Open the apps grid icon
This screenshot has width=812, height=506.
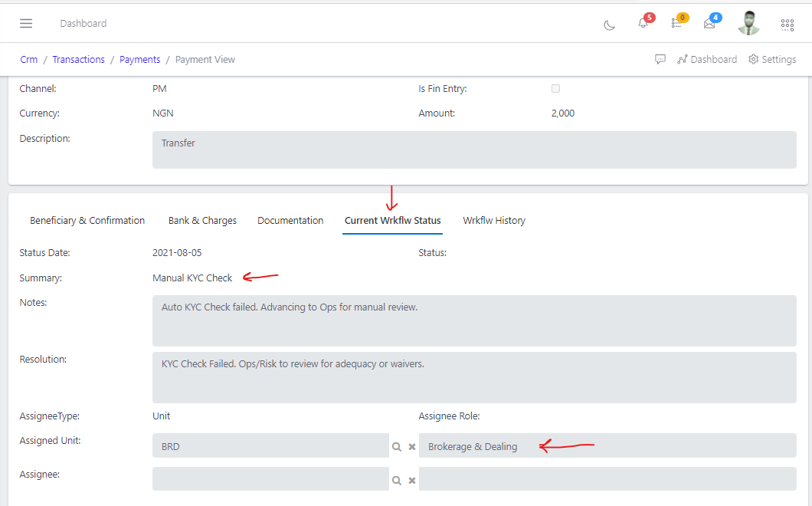(787, 24)
